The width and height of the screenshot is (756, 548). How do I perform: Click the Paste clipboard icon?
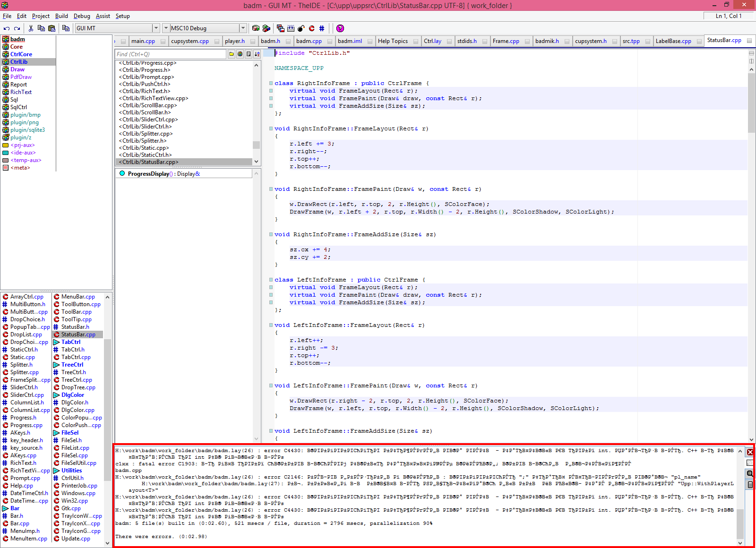pos(52,28)
